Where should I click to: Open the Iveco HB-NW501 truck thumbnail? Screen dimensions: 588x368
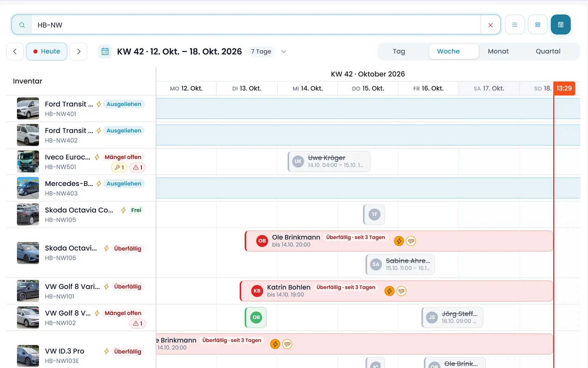tap(28, 162)
